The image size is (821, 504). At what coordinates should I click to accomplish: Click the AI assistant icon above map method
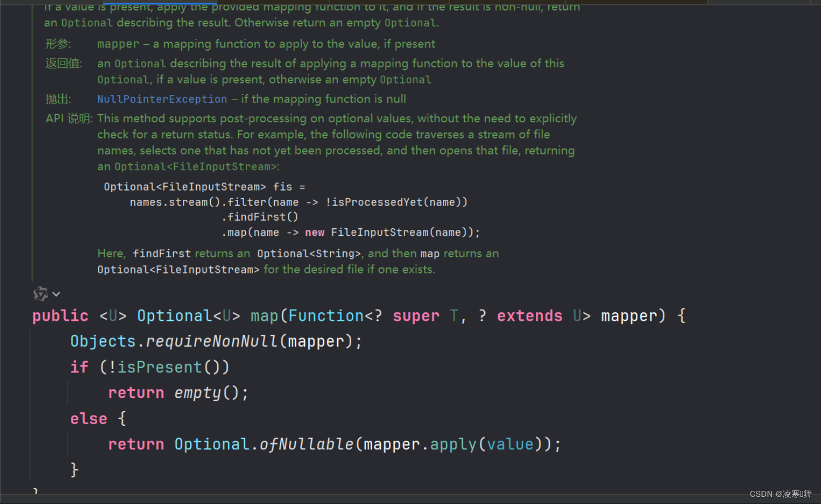(40, 294)
